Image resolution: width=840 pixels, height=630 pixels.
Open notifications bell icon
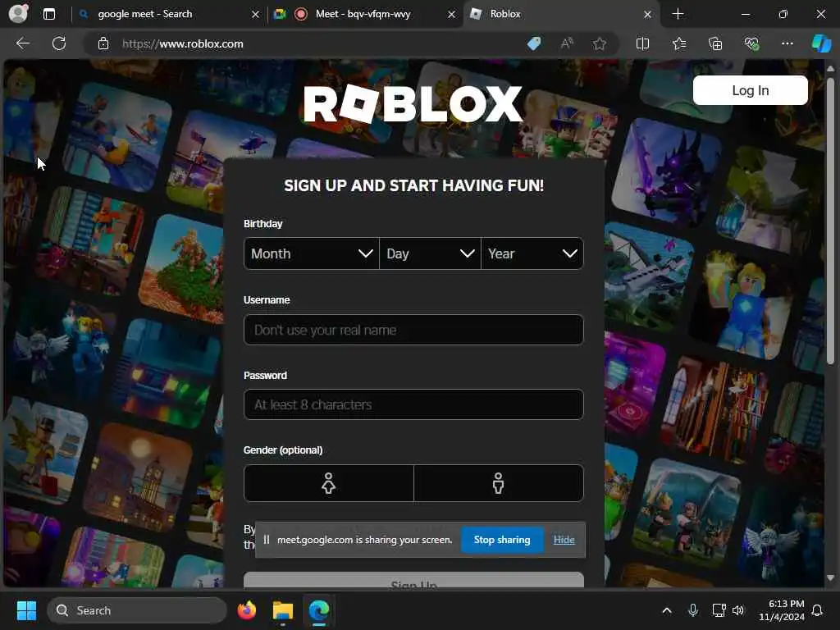[817, 610]
